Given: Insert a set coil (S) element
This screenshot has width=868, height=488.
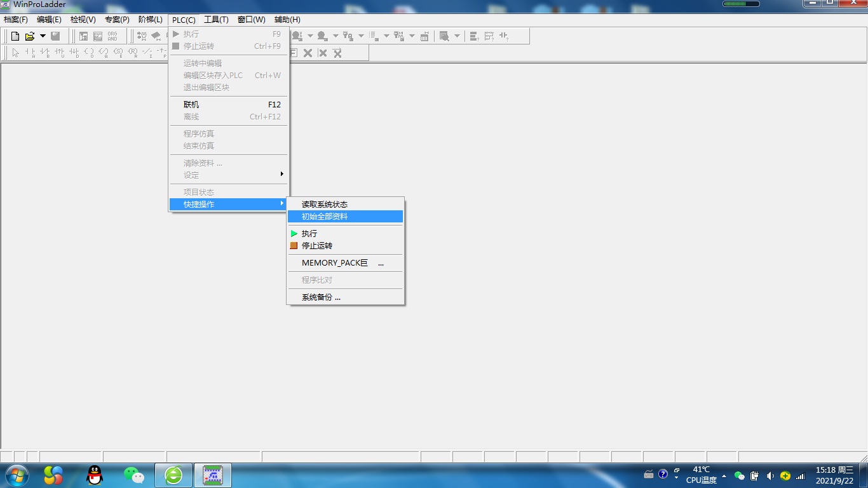Looking at the screenshot, I should point(118,53).
